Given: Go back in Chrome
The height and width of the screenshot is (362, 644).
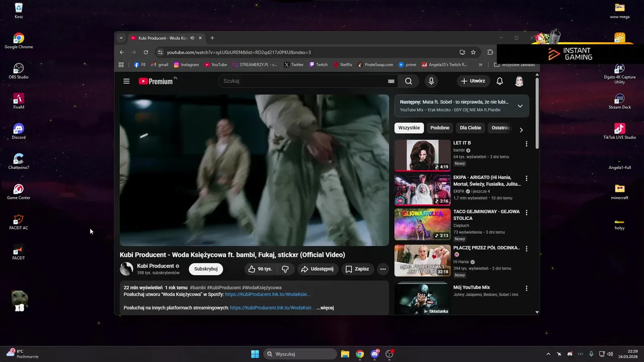Looking at the screenshot, I should click(x=122, y=52).
